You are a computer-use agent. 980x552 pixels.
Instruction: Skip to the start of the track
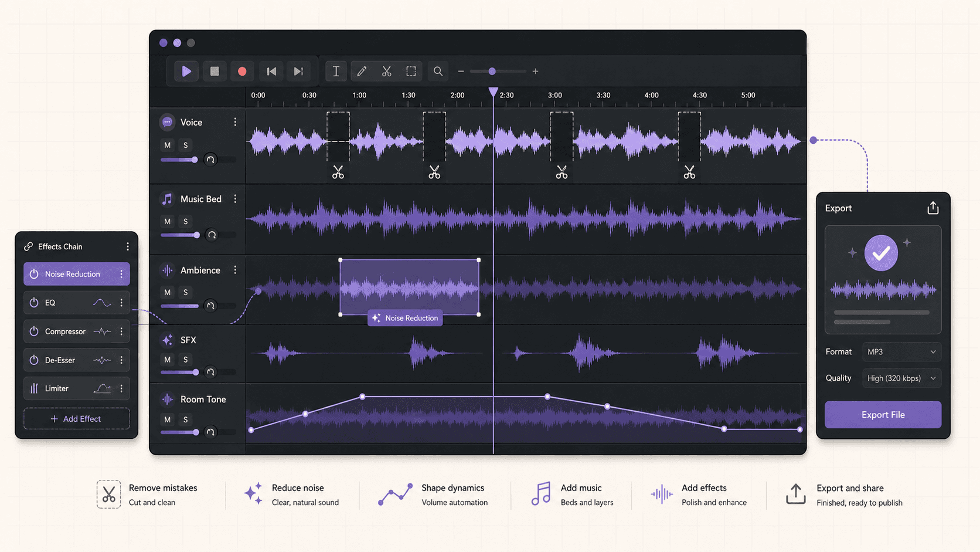coord(271,72)
